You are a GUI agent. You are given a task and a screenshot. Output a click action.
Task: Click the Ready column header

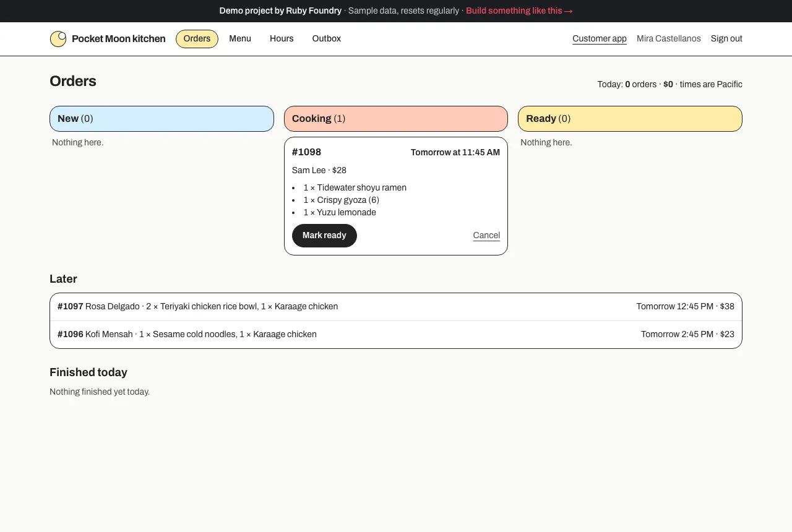pos(630,119)
